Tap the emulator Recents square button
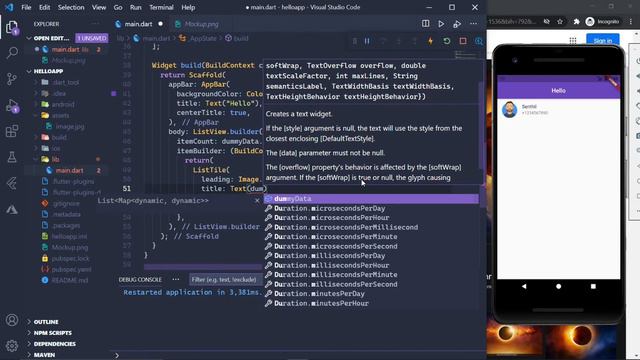 [x=593, y=286]
